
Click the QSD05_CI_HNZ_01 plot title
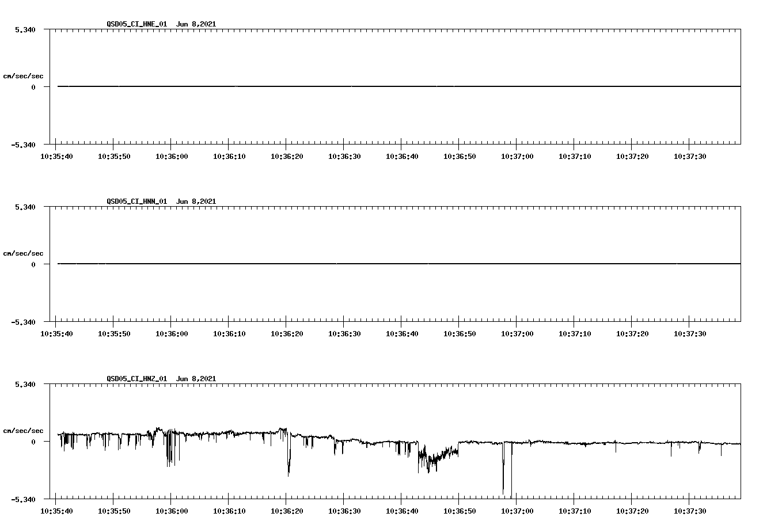pos(161,379)
